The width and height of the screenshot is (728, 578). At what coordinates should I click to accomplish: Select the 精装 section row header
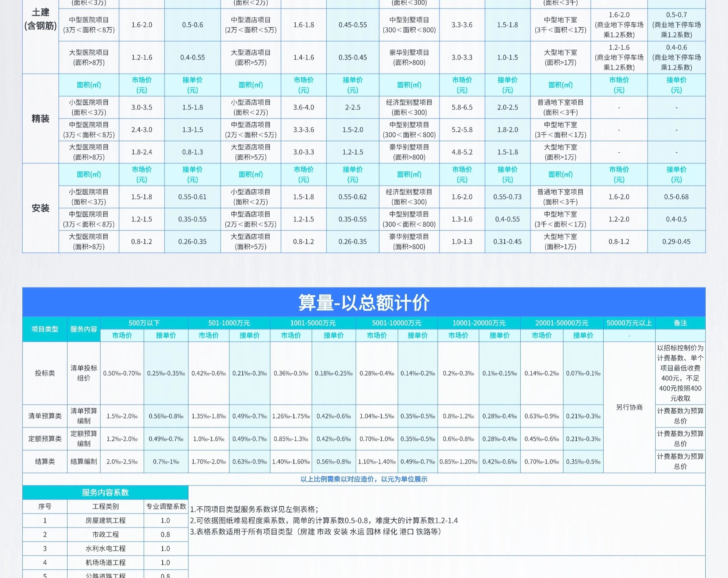click(x=40, y=119)
